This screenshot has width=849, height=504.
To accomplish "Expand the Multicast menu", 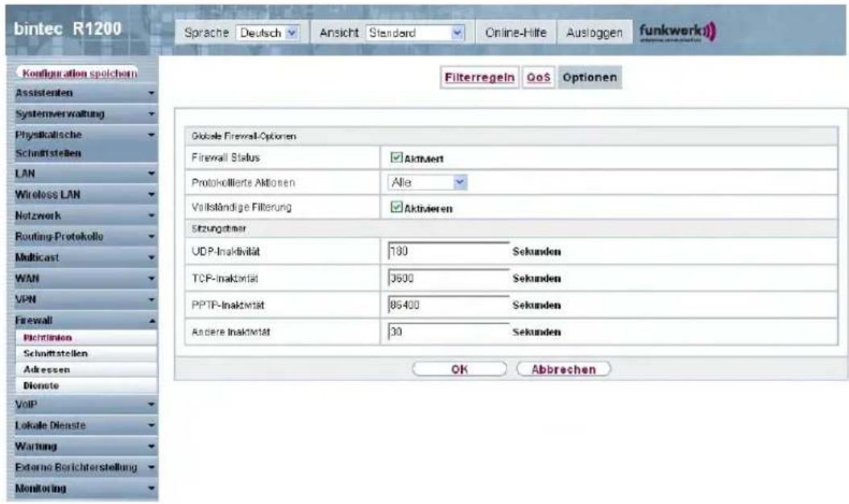I will pos(85,258).
